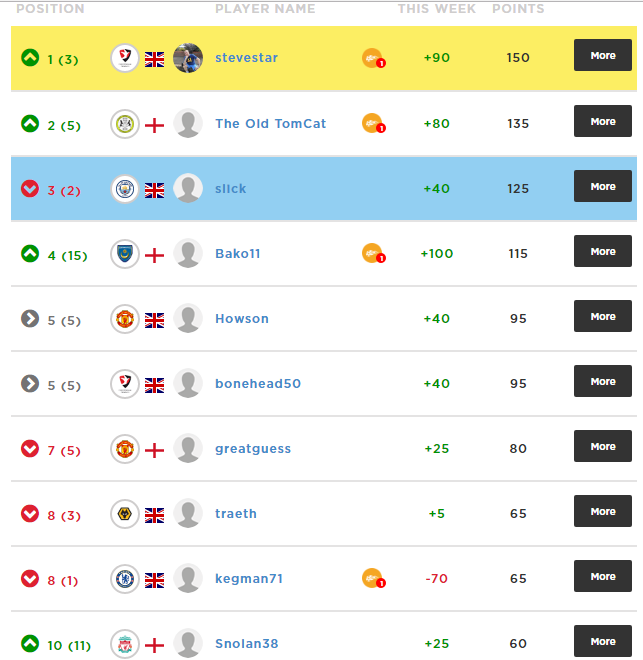Image resolution: width=643 pixels, height=660 pixels.
Task: Click grey sideways arrow in Howson's row
Action: tap(30, 319)
